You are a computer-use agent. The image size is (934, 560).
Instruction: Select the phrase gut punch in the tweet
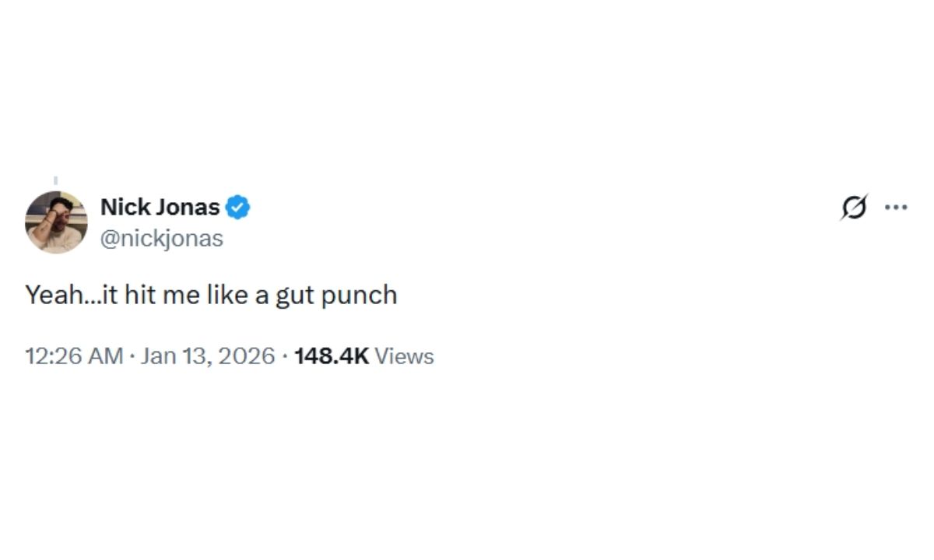pyautogui.click(x=340, y=294)
